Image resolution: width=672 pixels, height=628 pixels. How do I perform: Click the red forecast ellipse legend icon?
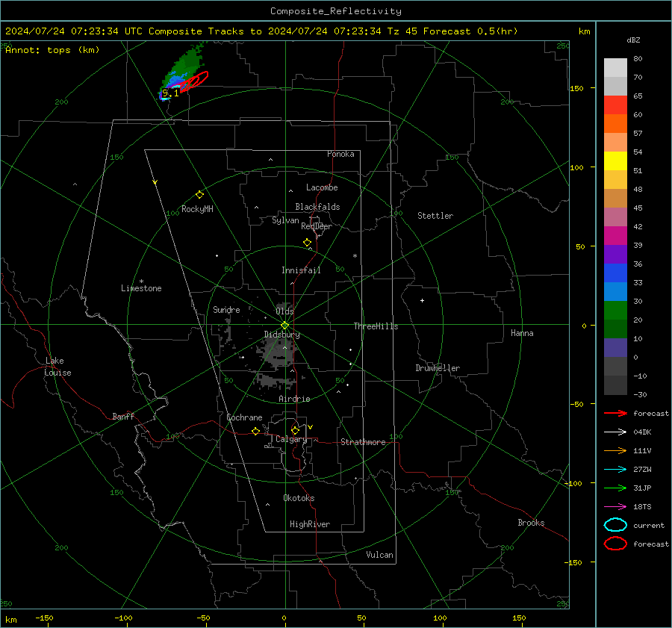(x=615, y=544)
